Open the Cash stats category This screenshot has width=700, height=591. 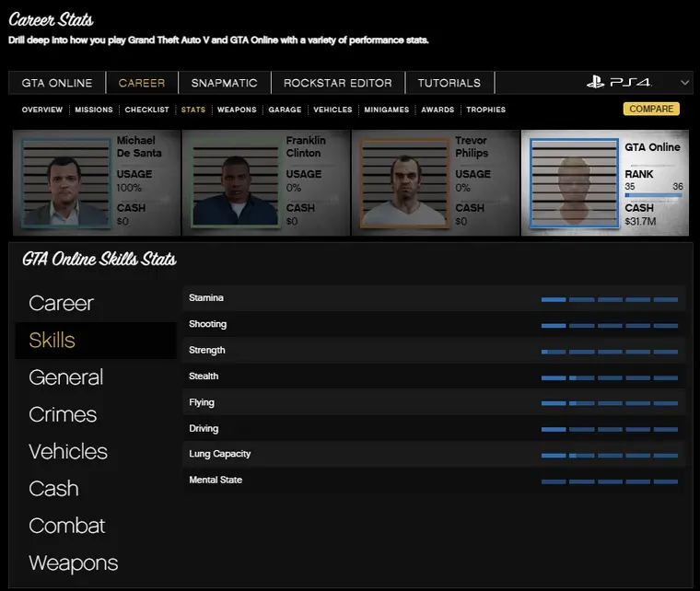[53, 489]
